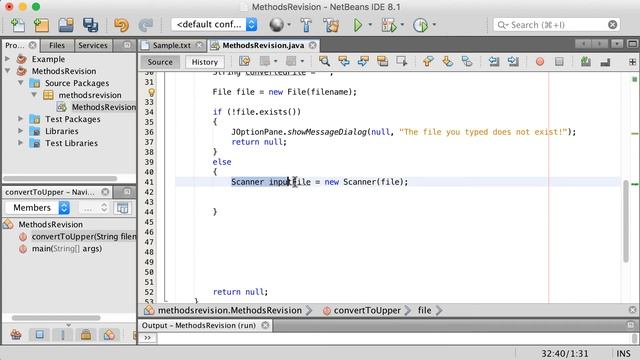Image resolution: width=640 pixels, height=360 pixels.
Task: Click the lightbulb hint on line 32
Action: pos(151,92)
